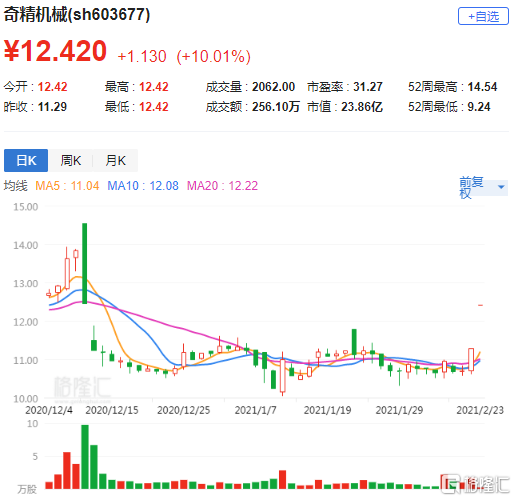Click the tall green candlestick near 14.50
This screenshot has height=501, width=516.
tap(85, 263)
